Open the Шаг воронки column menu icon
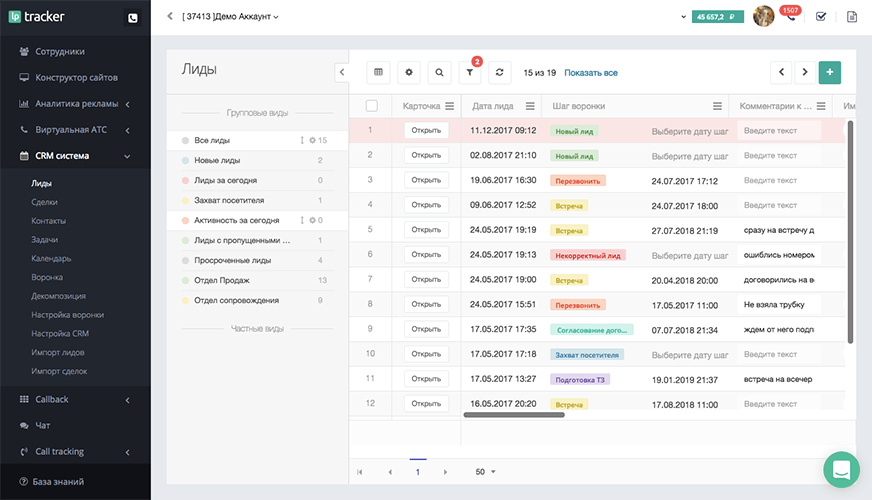 [717, 106]
